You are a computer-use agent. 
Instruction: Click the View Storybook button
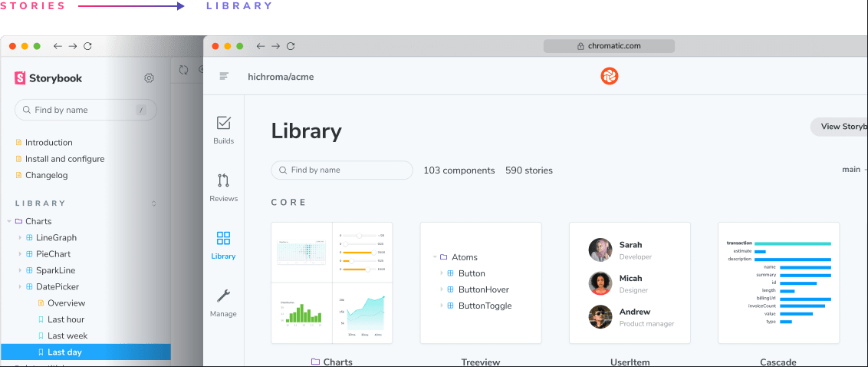[x=840, y=127]
